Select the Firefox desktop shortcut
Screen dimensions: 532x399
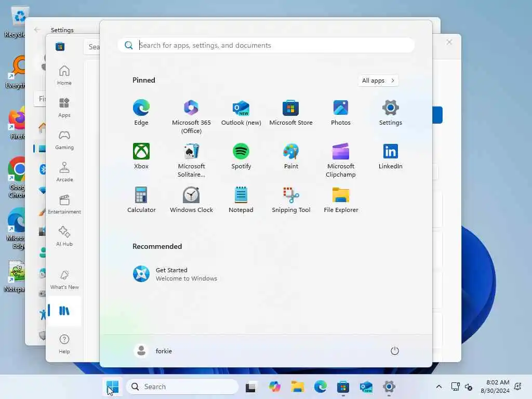click(17, 123)
